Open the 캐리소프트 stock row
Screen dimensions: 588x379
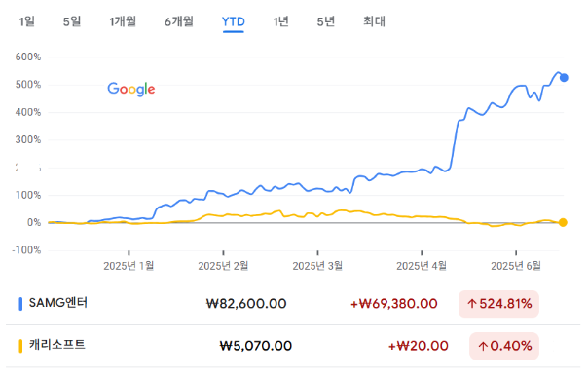click(293, 346)
